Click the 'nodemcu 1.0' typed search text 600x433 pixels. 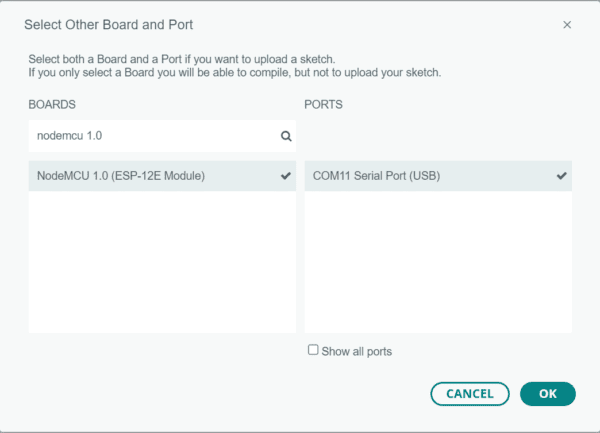(x=69, y=136)
